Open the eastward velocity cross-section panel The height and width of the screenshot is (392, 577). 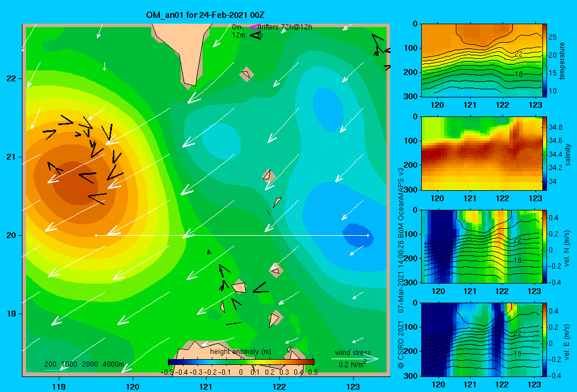pos(482,340)
